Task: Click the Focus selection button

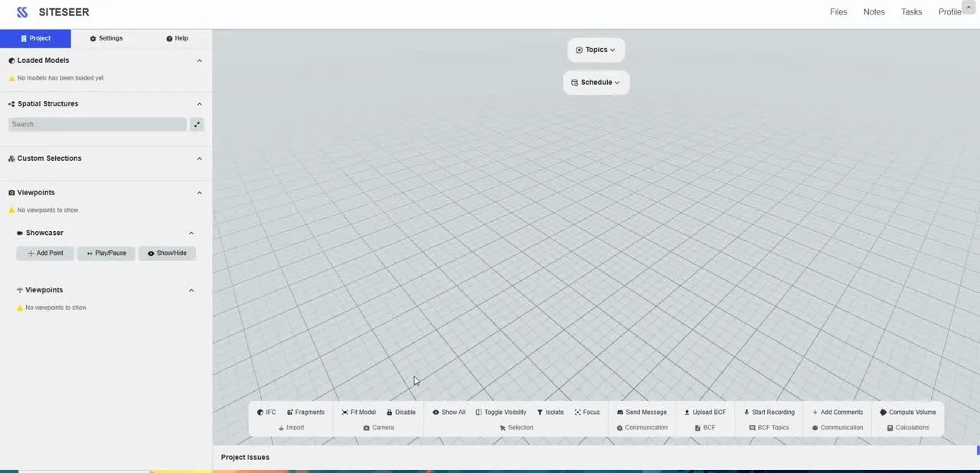Action: (x=587, y=413)
